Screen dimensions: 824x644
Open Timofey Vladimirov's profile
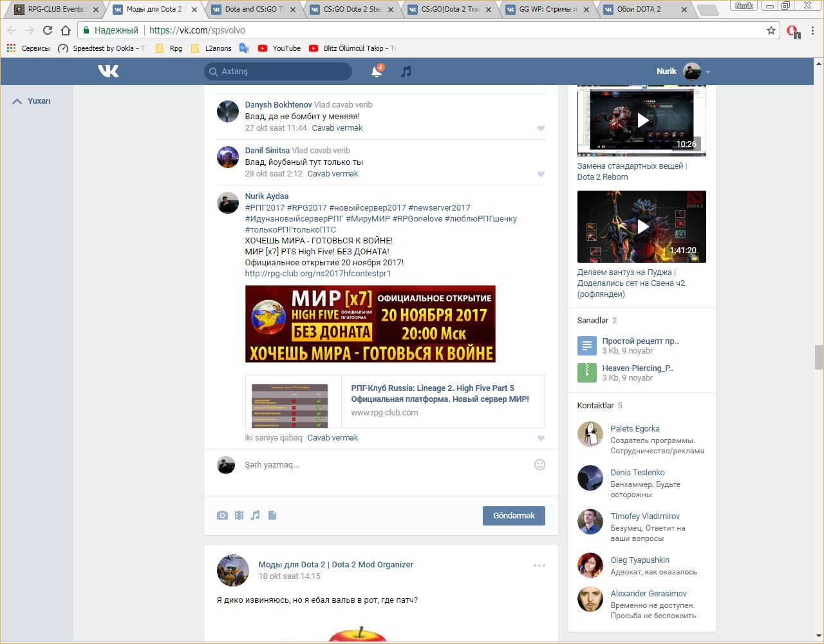pyautogui.click(x=645, y=516)
